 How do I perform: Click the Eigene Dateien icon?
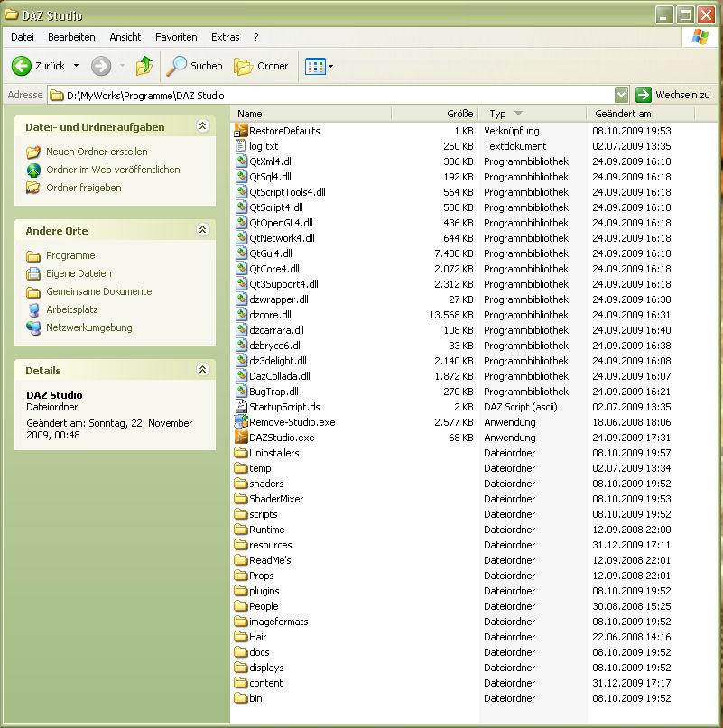click(x=33, y=273)
